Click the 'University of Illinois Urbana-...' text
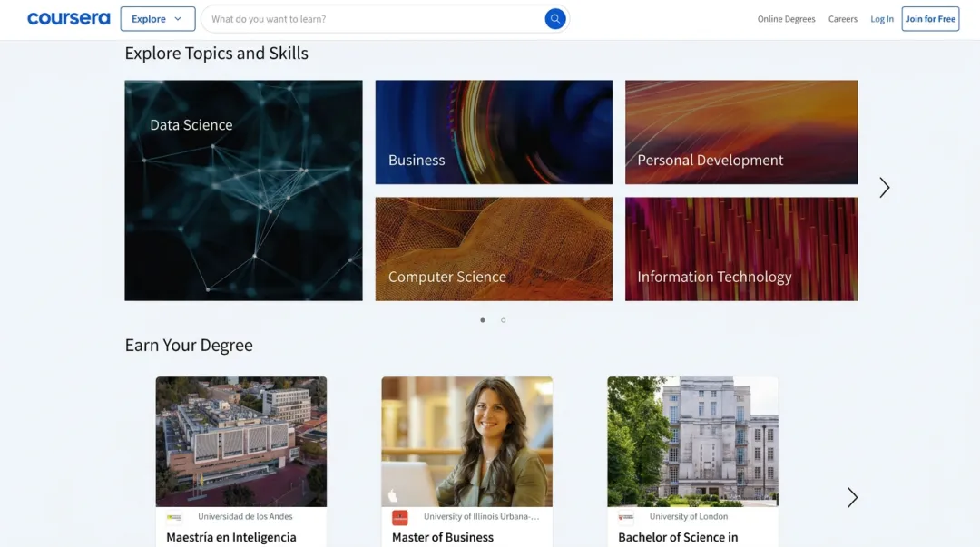Image resolution: width=980 pixels, height=547 pixels. (x=481, y=516)
